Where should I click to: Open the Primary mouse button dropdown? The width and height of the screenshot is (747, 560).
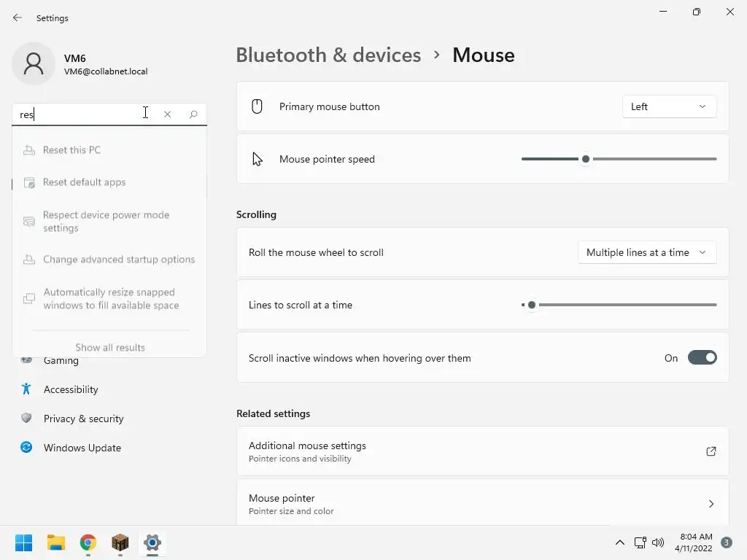[x=669, y=106]
